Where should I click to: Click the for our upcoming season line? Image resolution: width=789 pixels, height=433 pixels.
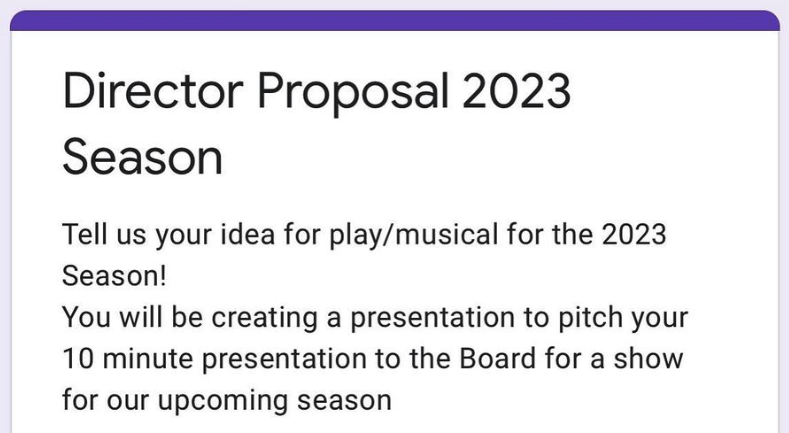(226, 401)
